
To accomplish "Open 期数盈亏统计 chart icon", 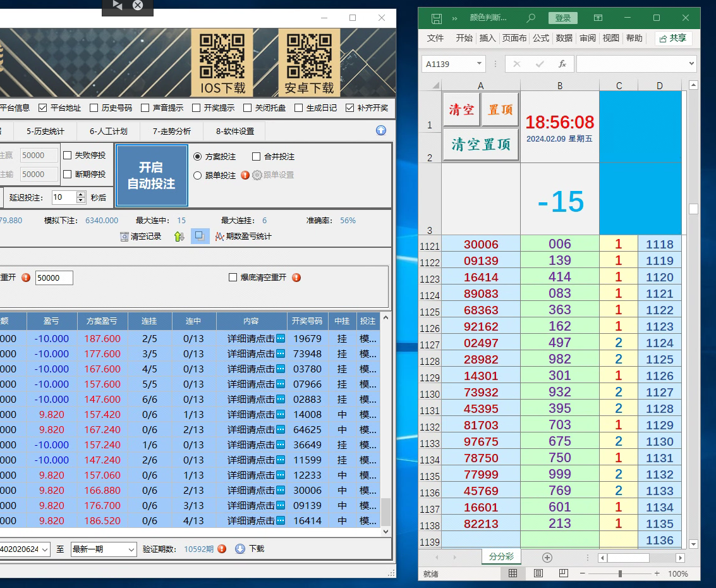I will (x=219, y=236).
